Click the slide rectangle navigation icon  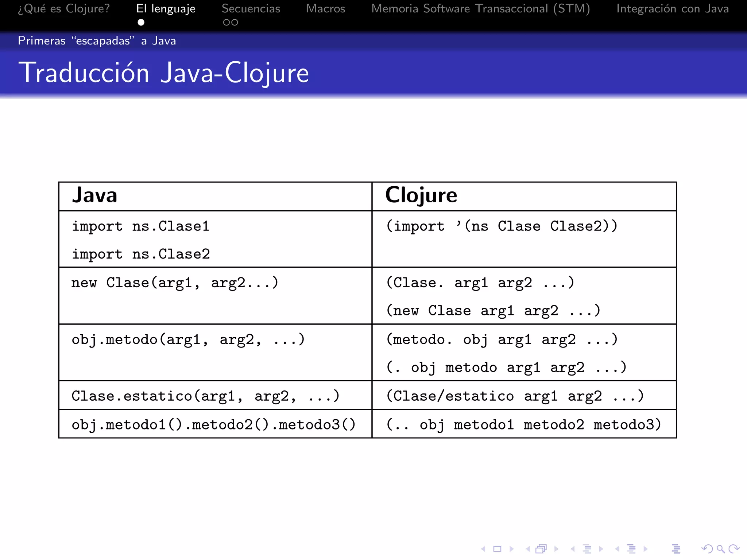(497, 549)
